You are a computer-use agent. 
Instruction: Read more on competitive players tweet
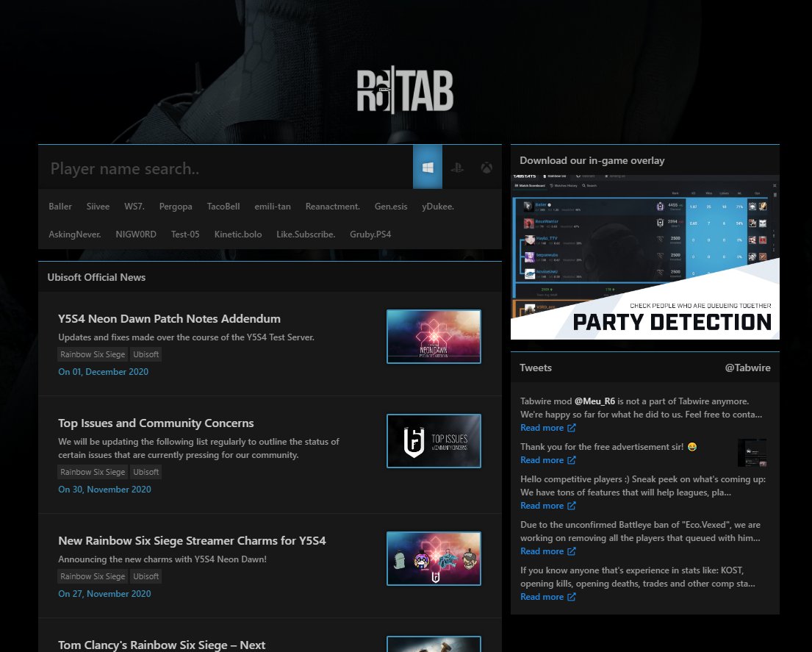pyautogui.click(x=542, y=506)
